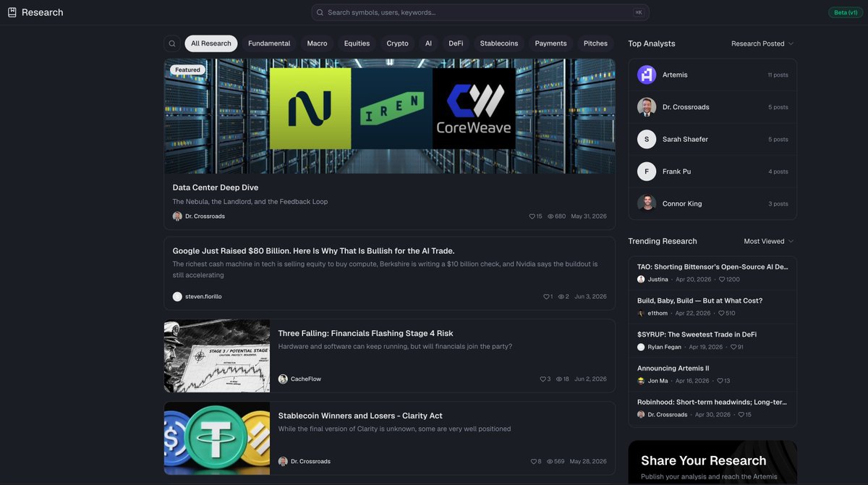The height and width of the screenshot is (485, 868).
Task: Click Connor King's avatar photo
Action: pyautogui.click(x=647, y=203)
